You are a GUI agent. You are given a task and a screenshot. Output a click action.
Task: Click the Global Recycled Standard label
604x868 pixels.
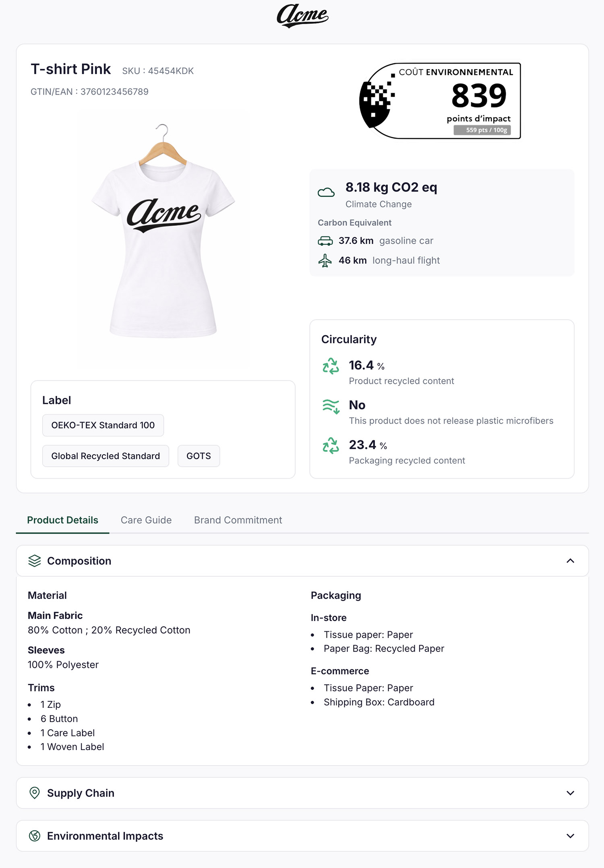105,456
